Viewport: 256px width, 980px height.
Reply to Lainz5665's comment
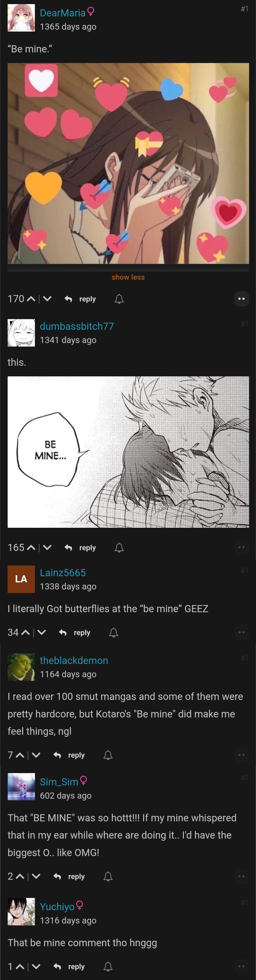coord(75,633)
